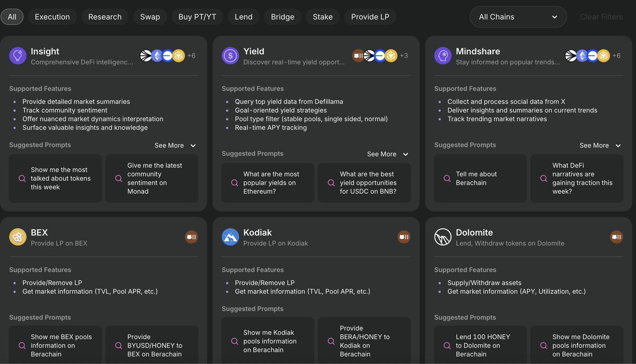Choose prompt 'What DeFi narratives are gaining traction'
Image resolution: width=636 pixels, height=364 pixels.
(577, 179)
